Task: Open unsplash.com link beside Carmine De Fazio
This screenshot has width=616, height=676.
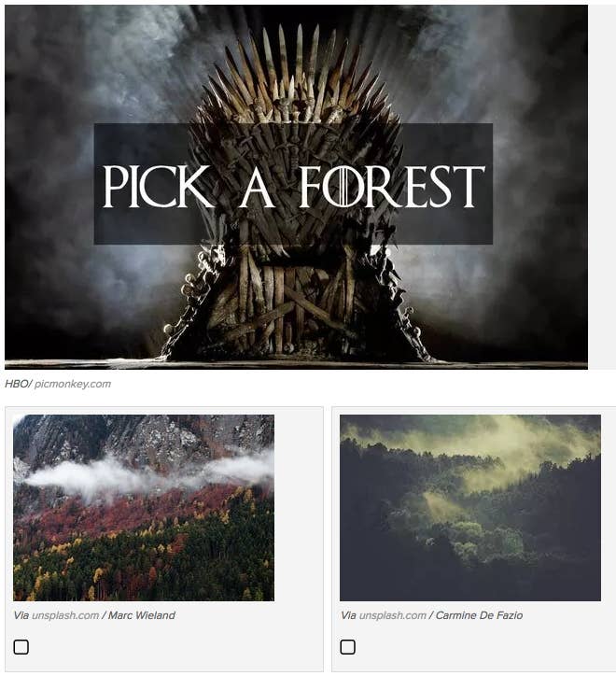Action: pyautogui.click(x=392, y=615)
